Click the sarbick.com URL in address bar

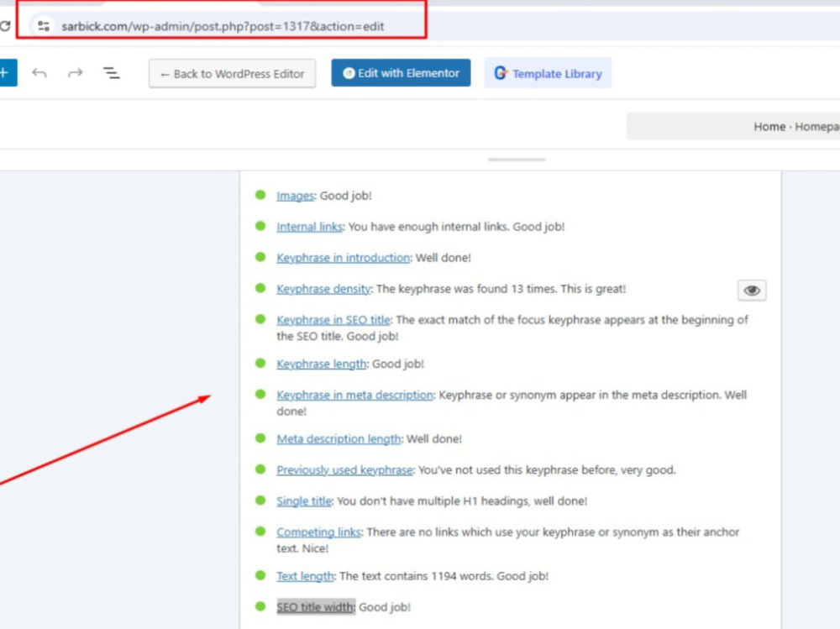pos(223,26)
